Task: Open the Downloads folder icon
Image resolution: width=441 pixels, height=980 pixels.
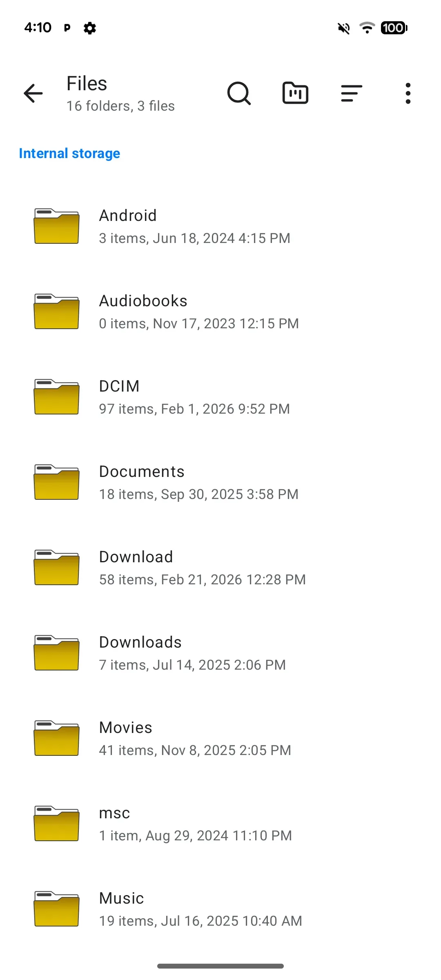Action: pos(56,653)
